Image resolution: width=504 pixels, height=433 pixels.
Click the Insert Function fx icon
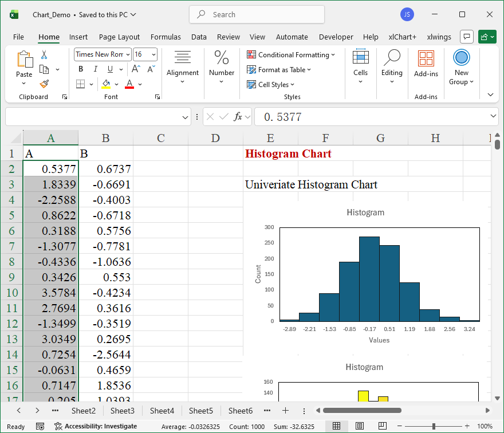point(238,117)
